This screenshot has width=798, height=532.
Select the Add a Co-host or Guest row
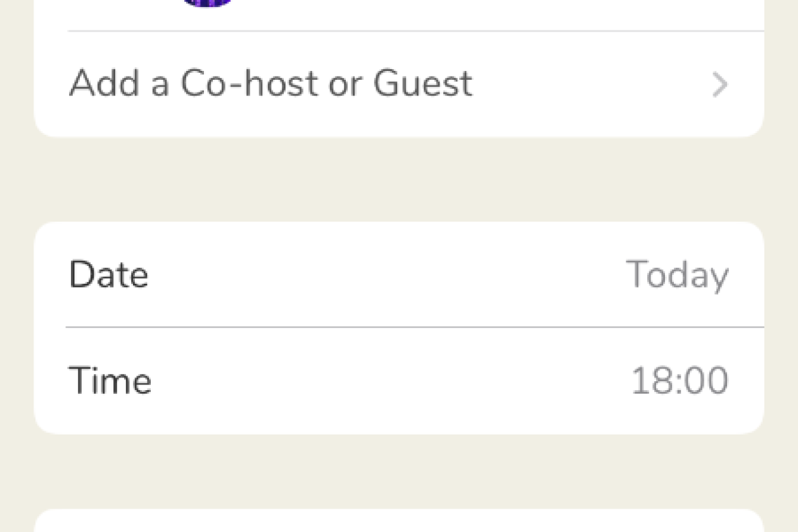399,84
